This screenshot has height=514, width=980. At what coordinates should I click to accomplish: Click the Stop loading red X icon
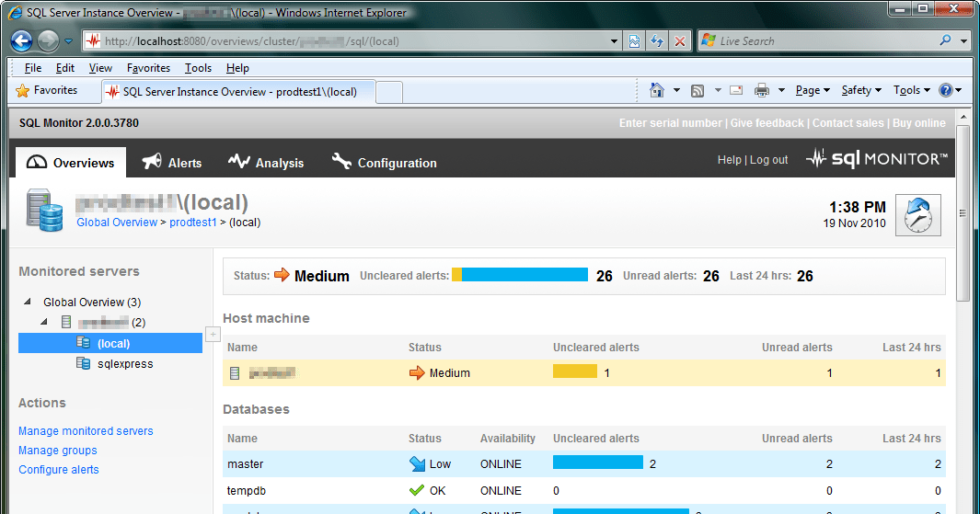pos(680,41)
